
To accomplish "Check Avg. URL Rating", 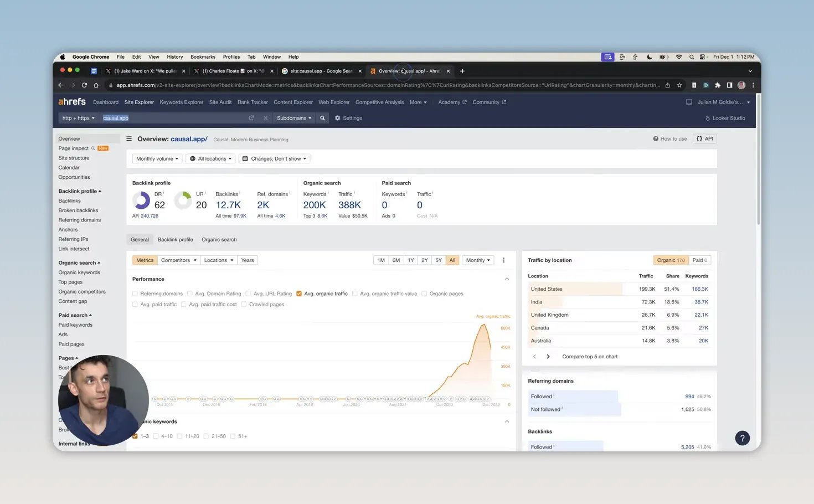I will coord(248,294).
